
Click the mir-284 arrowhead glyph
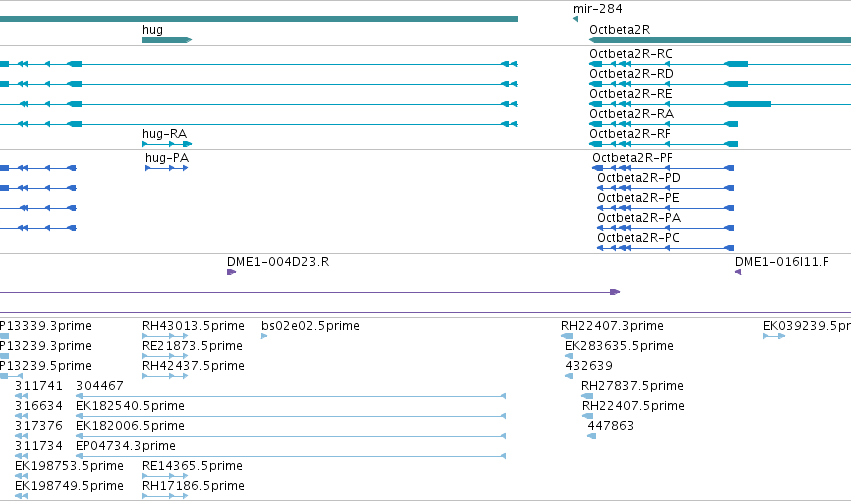click(x=575, y=20)
